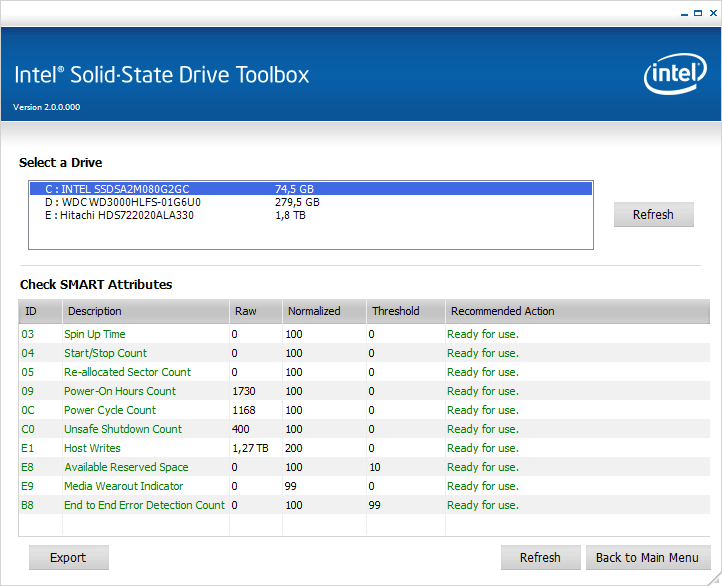Select drive E: Hitachi HDS722020ALA330

click(x=311, y=215)
